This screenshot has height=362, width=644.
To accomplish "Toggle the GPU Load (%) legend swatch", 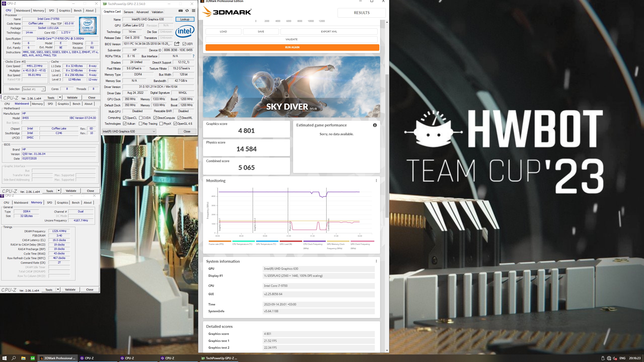I will tap(291, 241).
